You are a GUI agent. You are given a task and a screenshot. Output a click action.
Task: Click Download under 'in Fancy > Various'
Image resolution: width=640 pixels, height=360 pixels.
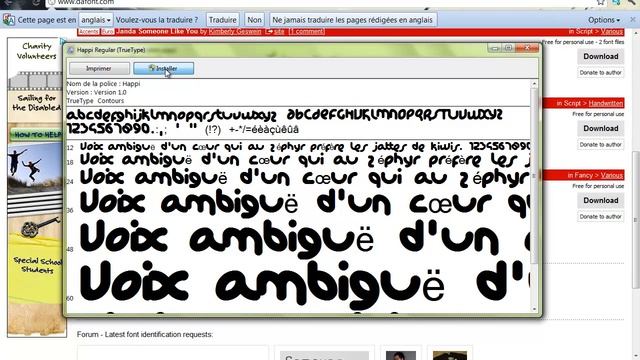click(600, 200)
